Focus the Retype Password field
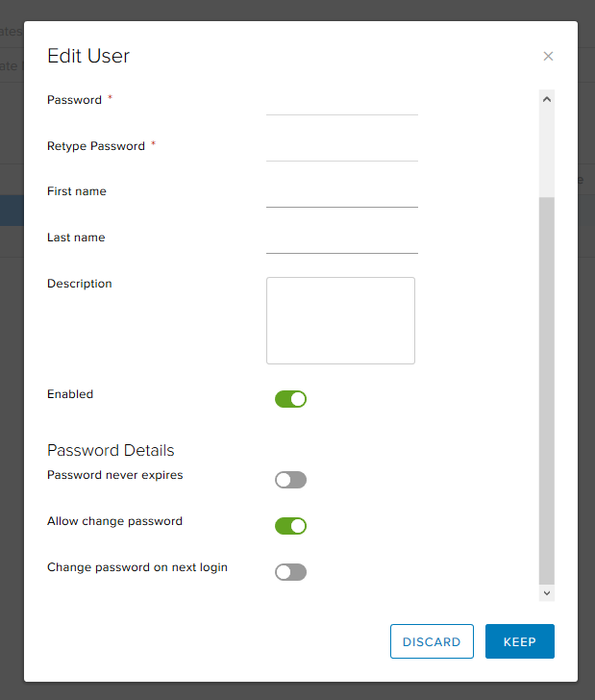Screen dimensions: 595x700 [x=341, y=149]
